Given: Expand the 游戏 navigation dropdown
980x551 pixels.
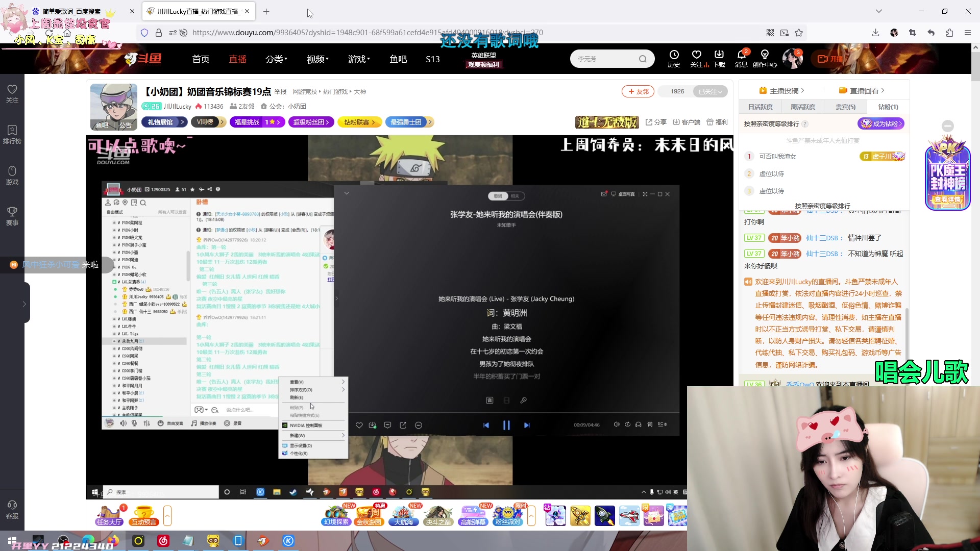Looking at the screenshot, I should (x=359, y=59).
